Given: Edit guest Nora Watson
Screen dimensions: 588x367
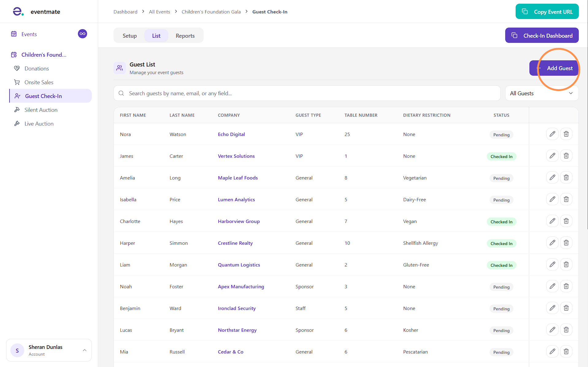Looking at the screenshot, I should coord(552,134).
